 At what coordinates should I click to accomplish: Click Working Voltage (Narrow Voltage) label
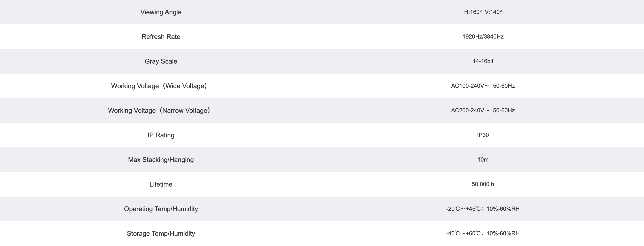159,110
